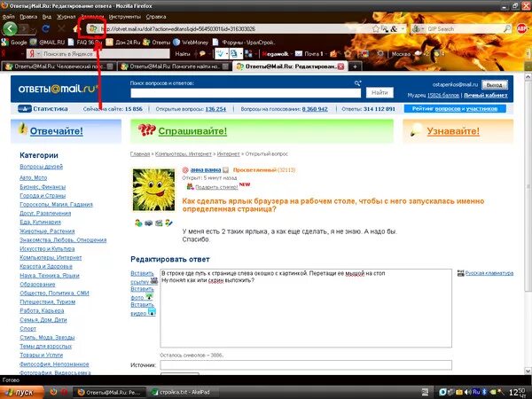Click the Спрашивайте! heading link
The width and height of the screenshot is (532, 399).
pos(192,131)
